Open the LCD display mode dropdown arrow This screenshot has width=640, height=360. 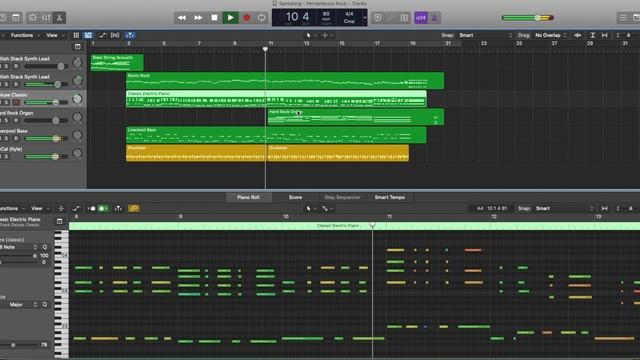click(x=364, y=18)
